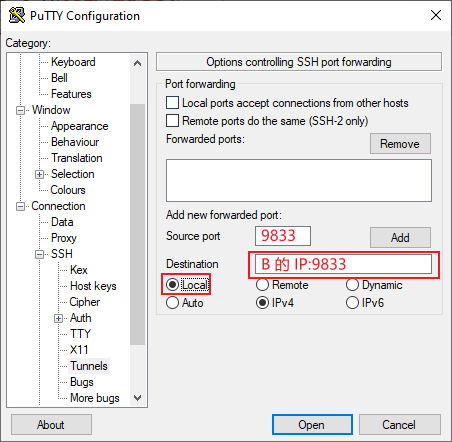Click the category list scroll down arrow
The height and width of the screenshot is (442, 452).
click(x=137, y=397)
